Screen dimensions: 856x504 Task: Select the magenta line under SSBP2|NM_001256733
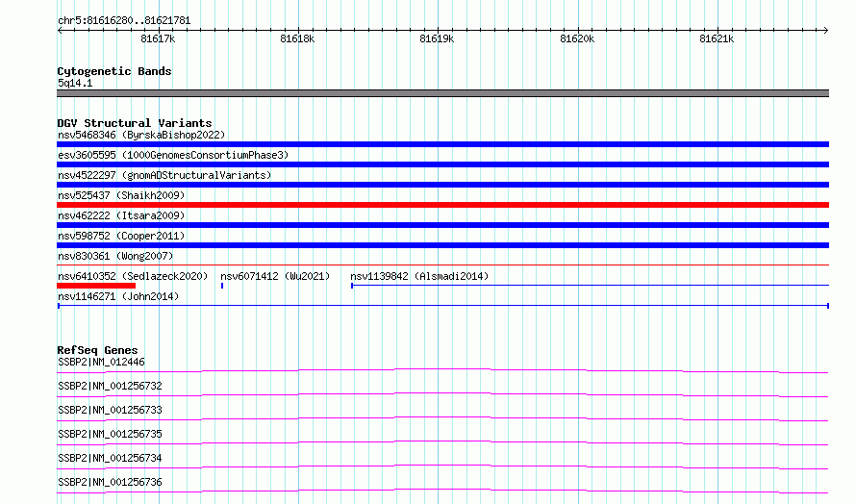click(442, 419)
